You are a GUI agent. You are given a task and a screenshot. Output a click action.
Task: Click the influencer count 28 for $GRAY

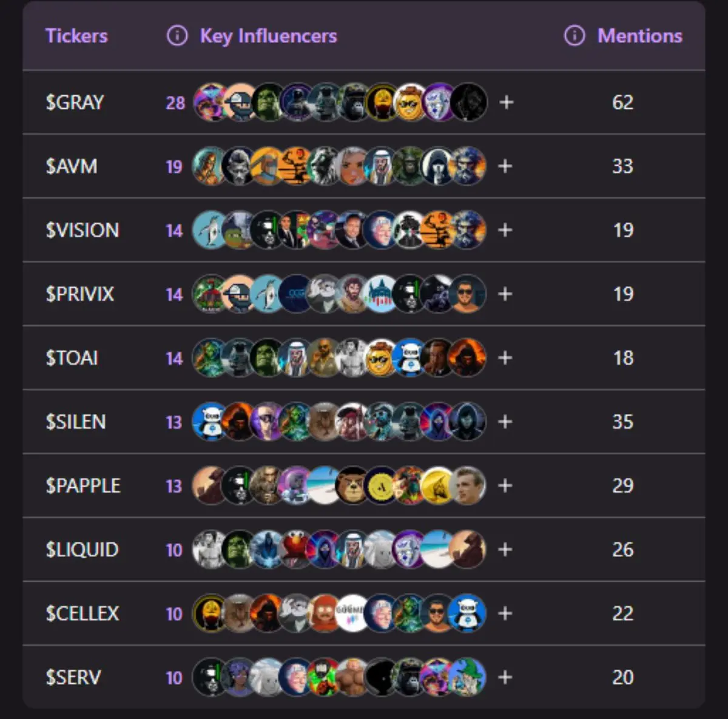click(175, 103)
